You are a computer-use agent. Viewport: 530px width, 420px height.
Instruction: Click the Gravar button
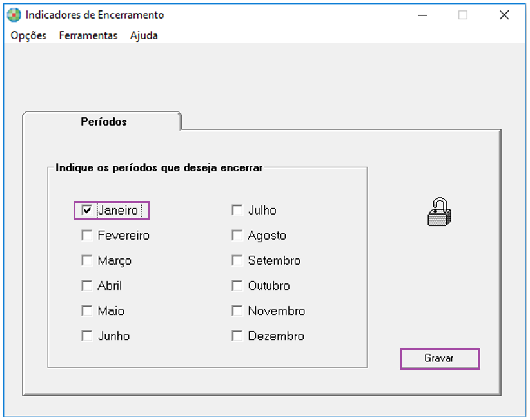(440, 359)
